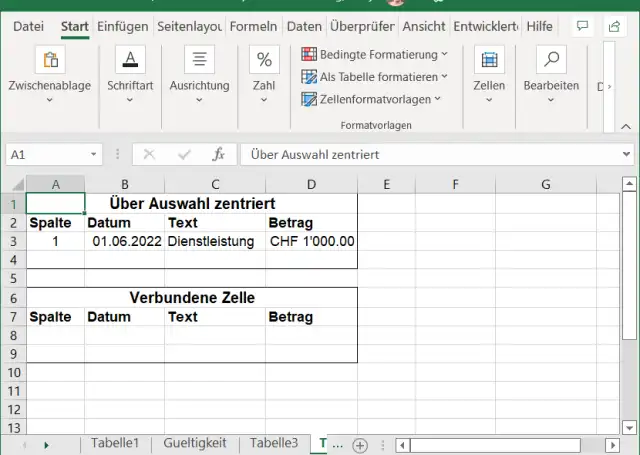This screenshot has width=640, height=455.
Task: Open the comments speech bubble icon
Action: click(x=584, y=26)
